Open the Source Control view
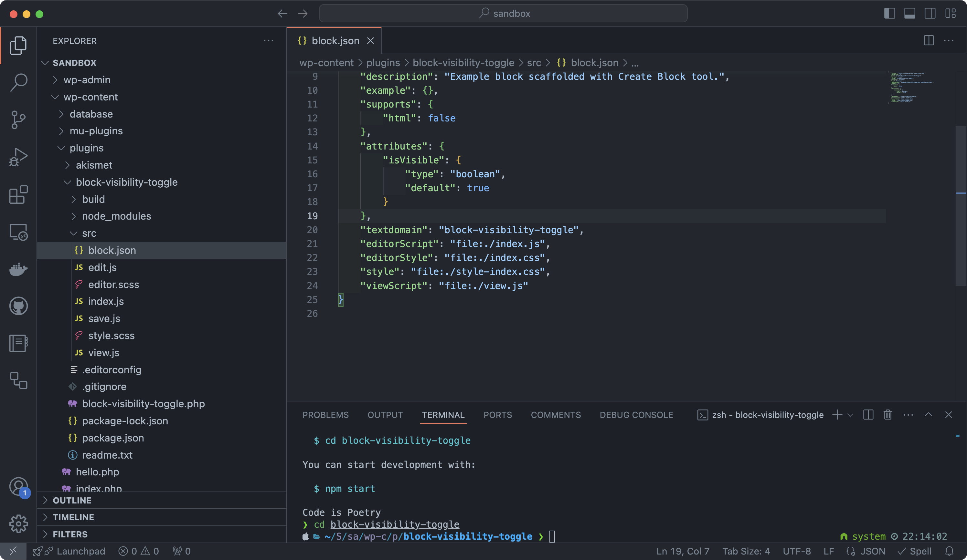 coord(18,120)
